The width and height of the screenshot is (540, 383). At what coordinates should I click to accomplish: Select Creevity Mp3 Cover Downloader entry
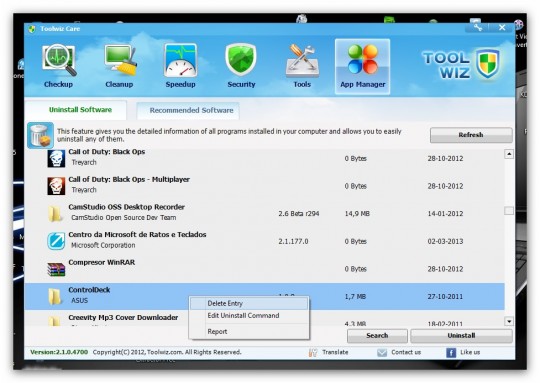pyautogui.click(x=123, y=317)
